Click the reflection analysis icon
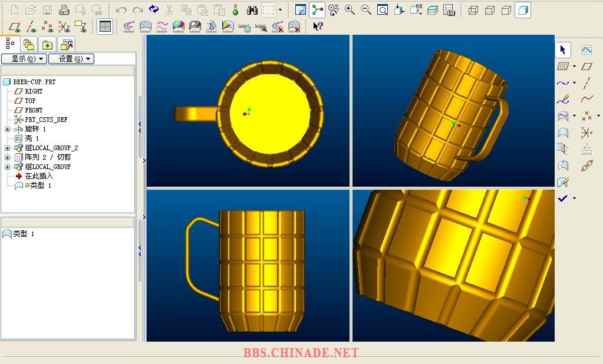603x364 pixels. pyautogui.click(x=195, y=26)
